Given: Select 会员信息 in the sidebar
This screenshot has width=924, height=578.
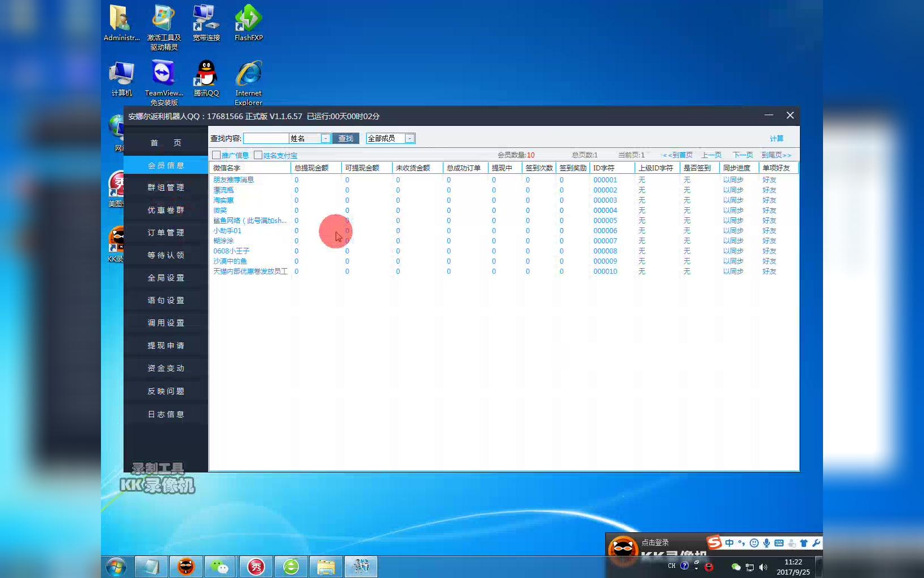Looking at the screenshot, I should [166, 165].
